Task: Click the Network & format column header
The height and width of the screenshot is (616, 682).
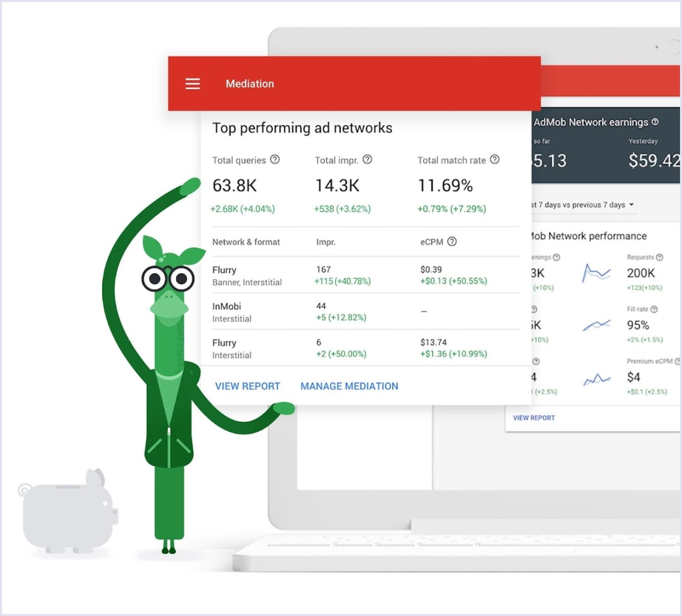Action: point(246,242)
